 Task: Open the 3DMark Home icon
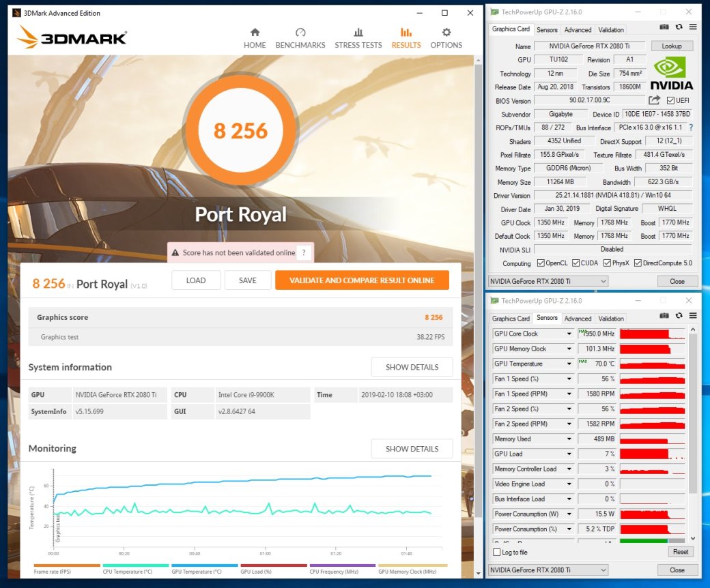coord(255,32)
